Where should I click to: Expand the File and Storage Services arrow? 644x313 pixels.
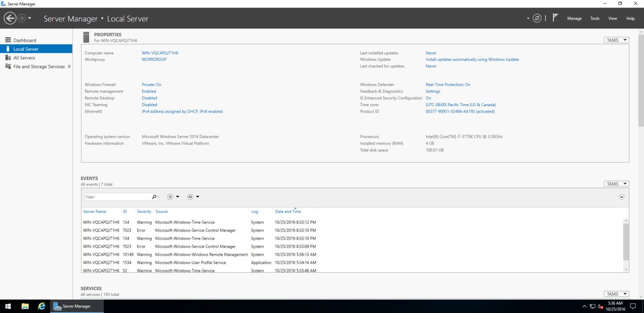pos(69,66)
